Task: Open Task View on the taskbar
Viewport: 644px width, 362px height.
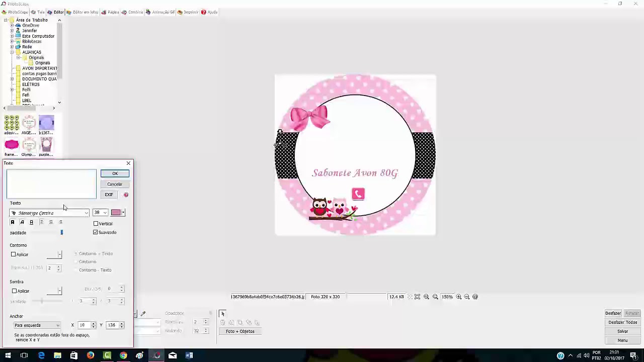Action: 24,356
